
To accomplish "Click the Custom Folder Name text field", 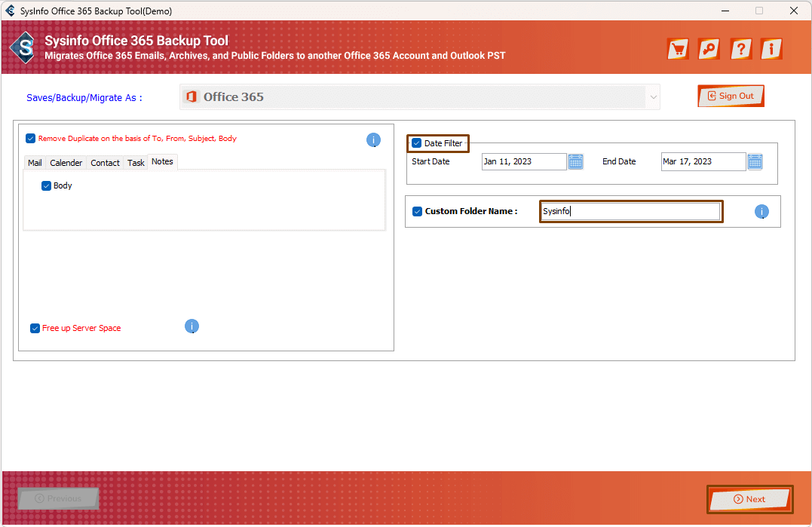I will (x=630, y=212).
